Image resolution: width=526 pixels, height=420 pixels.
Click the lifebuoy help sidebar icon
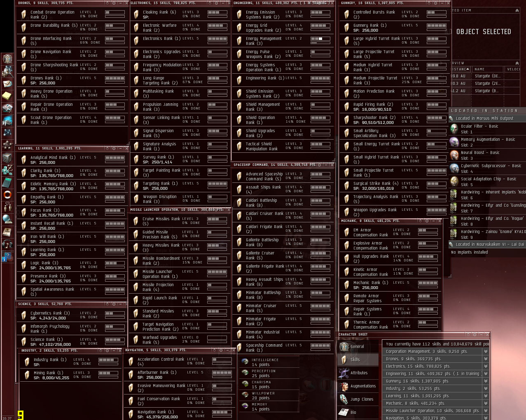[7, 194]
